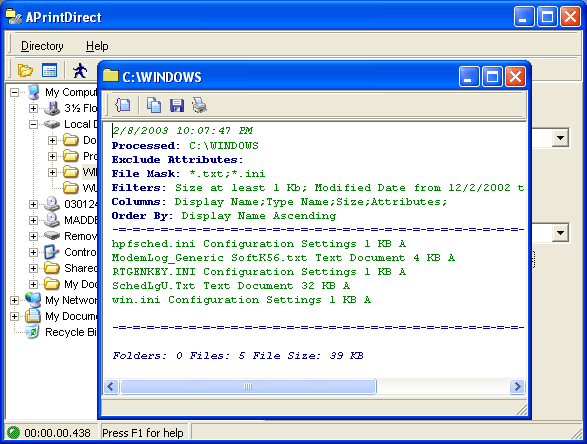Expand the Pro… folder node

(52, 156)
